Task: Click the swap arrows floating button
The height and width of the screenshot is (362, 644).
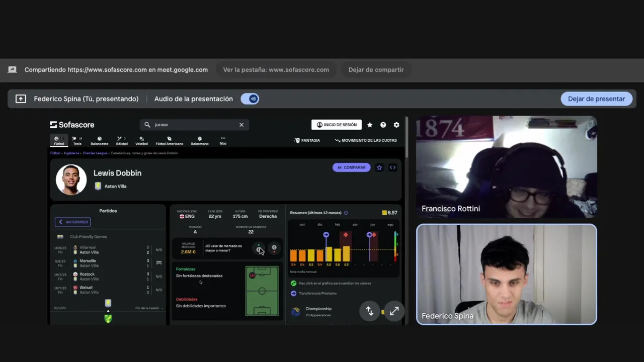Action: coord(369,311)
